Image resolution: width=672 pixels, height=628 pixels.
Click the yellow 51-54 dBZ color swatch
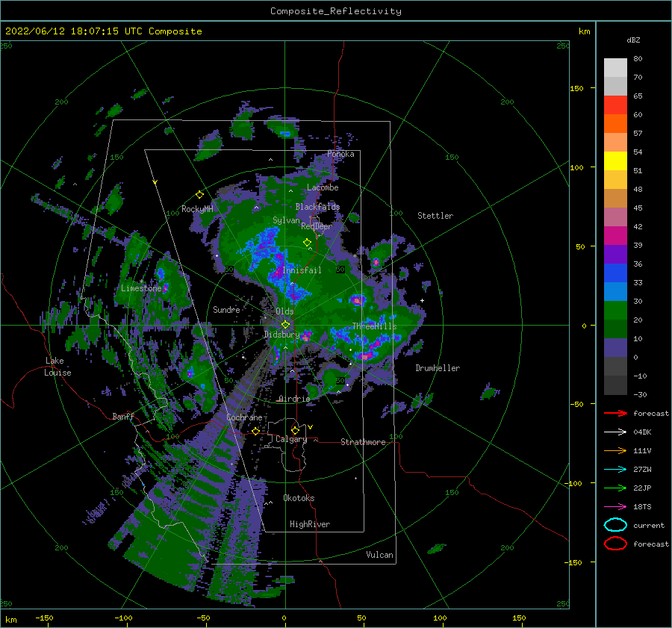pyautogui.click(x=615, y=161)
